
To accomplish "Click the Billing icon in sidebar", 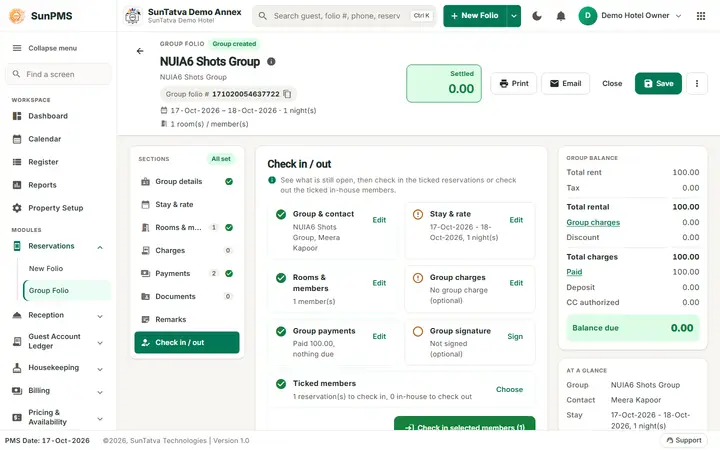I will pos(17,391).
